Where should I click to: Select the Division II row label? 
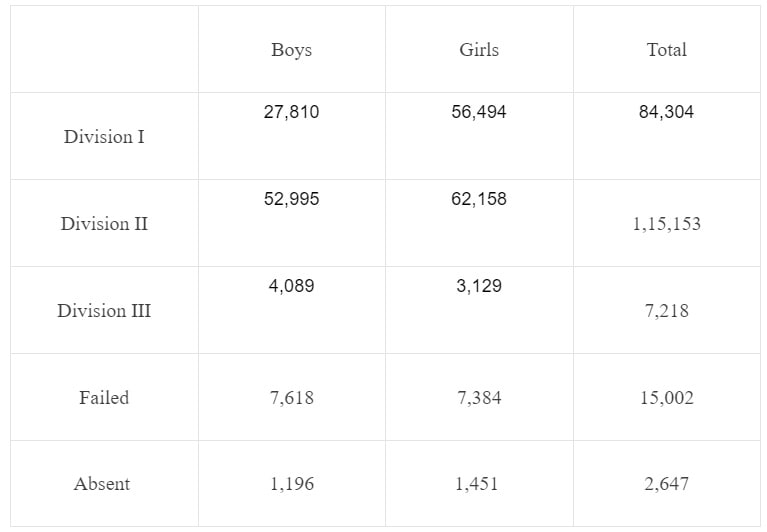[x=104, y=223]
